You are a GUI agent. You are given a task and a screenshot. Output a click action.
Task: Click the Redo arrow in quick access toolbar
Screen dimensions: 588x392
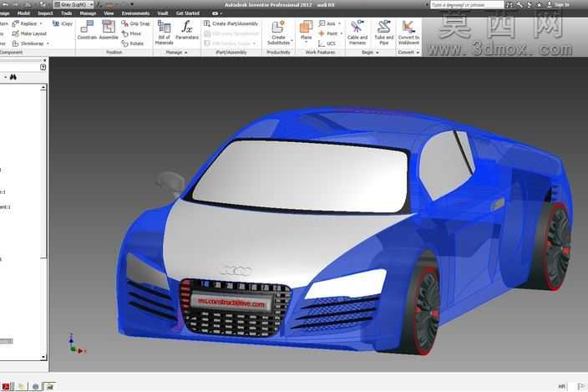click(17, 4)
